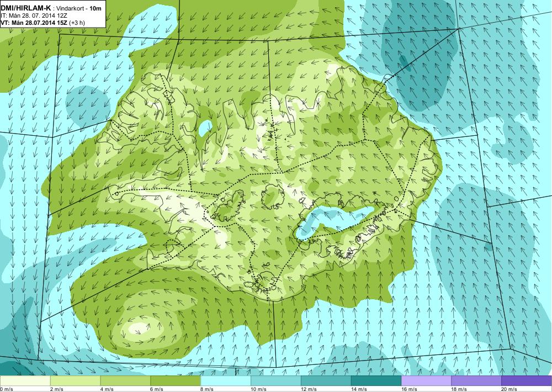The width and height of the screenshot is (552, 392).
Task: Click the teal 12–14 m/s legend swatch
Action: (326, 381)
